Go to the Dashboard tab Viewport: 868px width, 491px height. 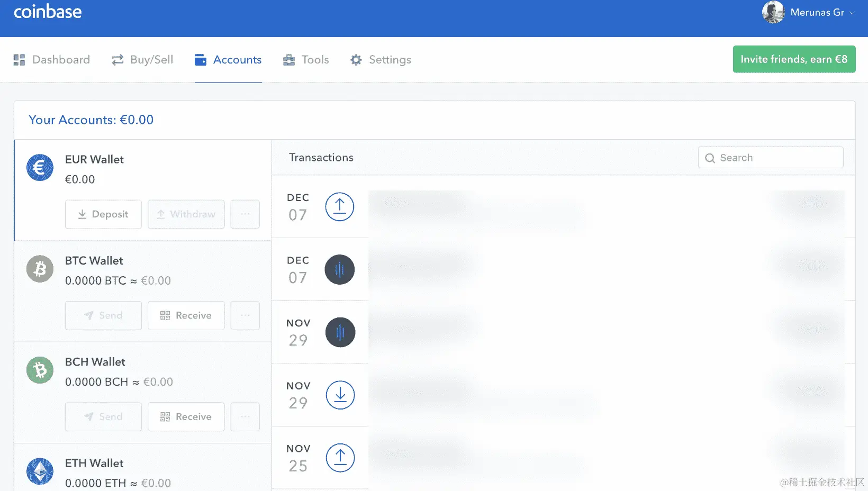52,60
